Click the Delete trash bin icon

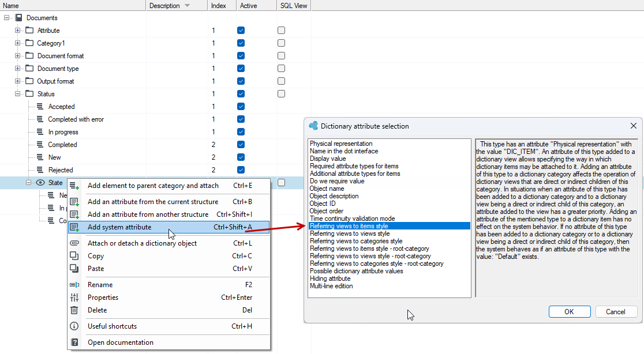pos(74,310)
